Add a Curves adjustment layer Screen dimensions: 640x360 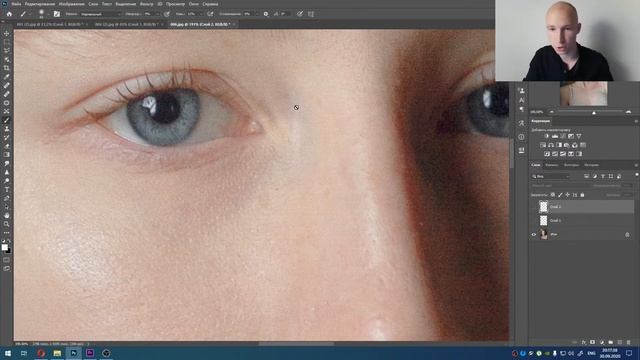(563, 136)
